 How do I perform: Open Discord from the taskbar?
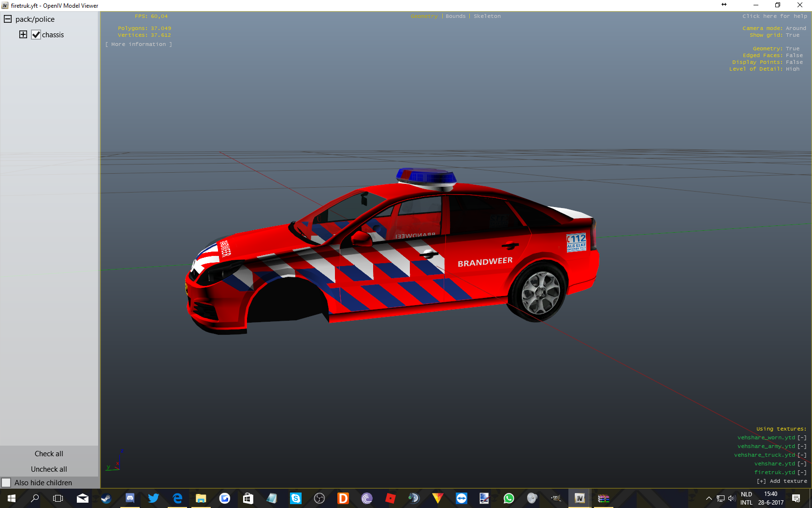click(x=130, y=498)
